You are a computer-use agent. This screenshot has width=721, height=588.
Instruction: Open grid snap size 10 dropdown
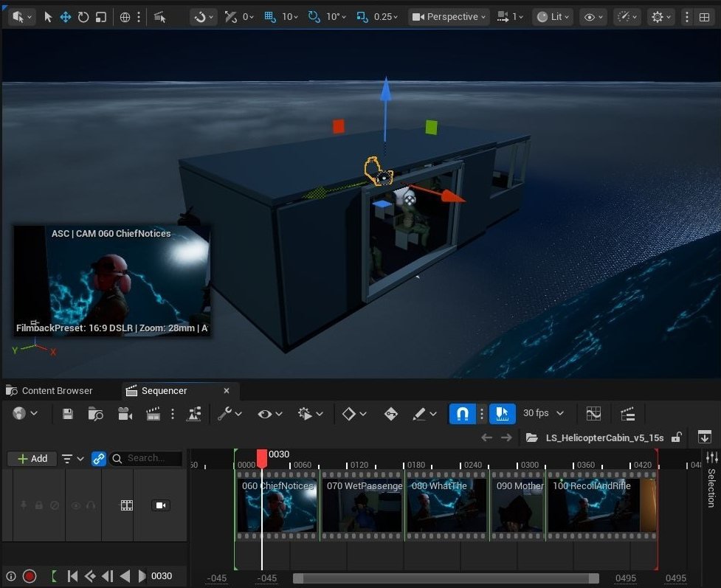(290, 17)
